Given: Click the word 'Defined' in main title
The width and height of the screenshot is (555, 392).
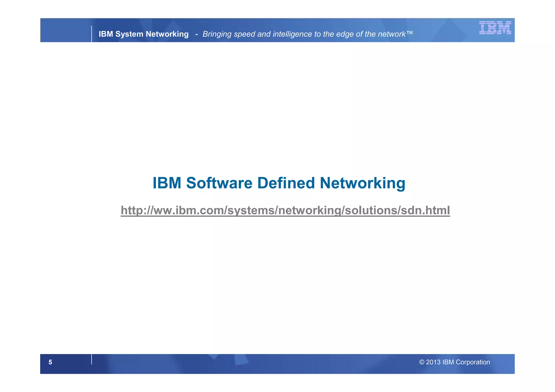Looking at the screenshot, I should pos(286,183).
